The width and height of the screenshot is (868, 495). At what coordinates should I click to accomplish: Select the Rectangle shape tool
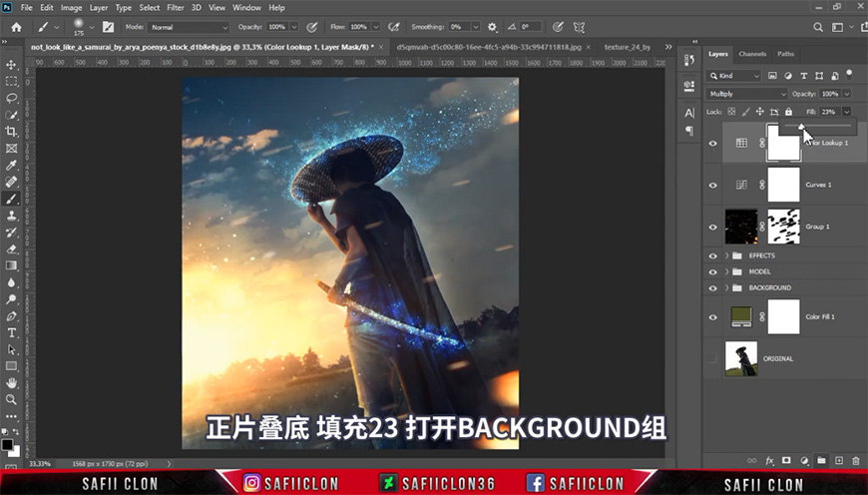(11, 366)
